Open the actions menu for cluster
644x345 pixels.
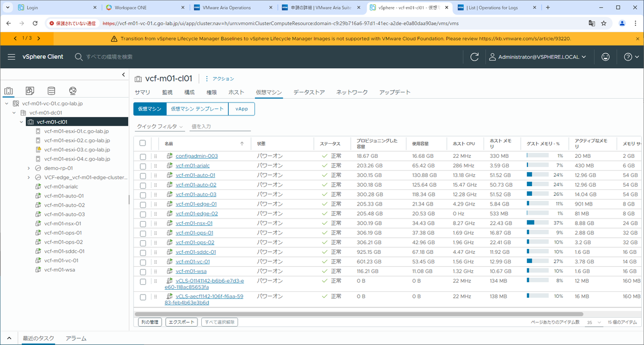coord(219,79)
